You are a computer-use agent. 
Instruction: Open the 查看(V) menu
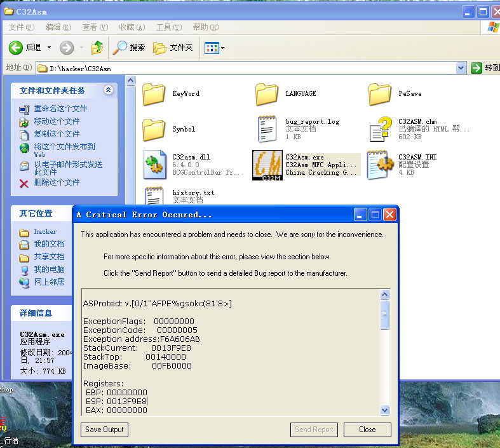[95, 27]
